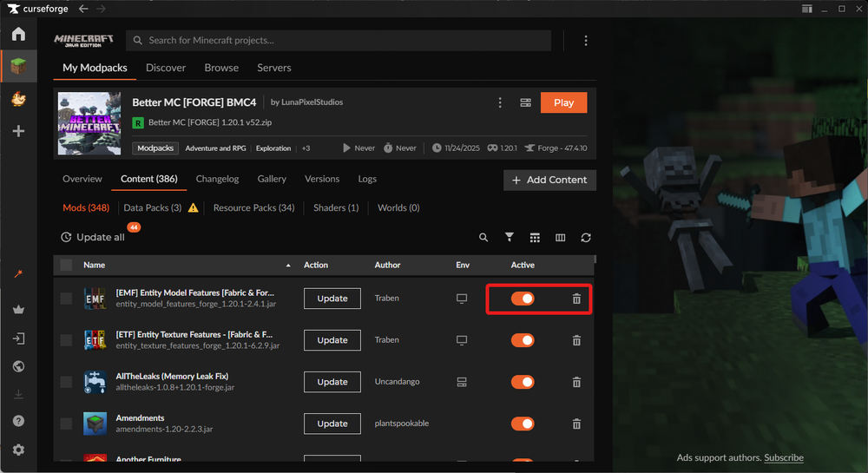Click the Subscribe link
Viewport: 868px width, 473px height.
[784, 458]
